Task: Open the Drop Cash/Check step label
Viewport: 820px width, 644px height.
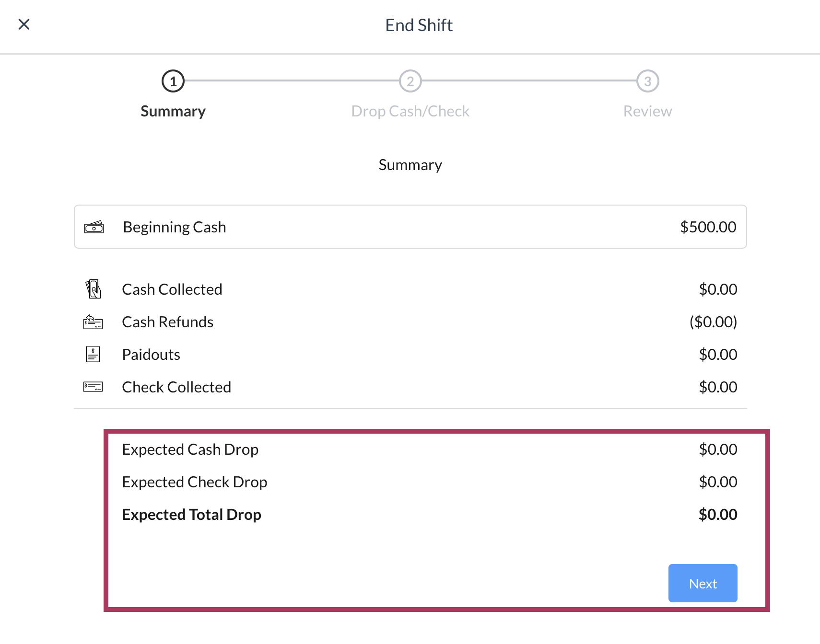Action: 410,111
